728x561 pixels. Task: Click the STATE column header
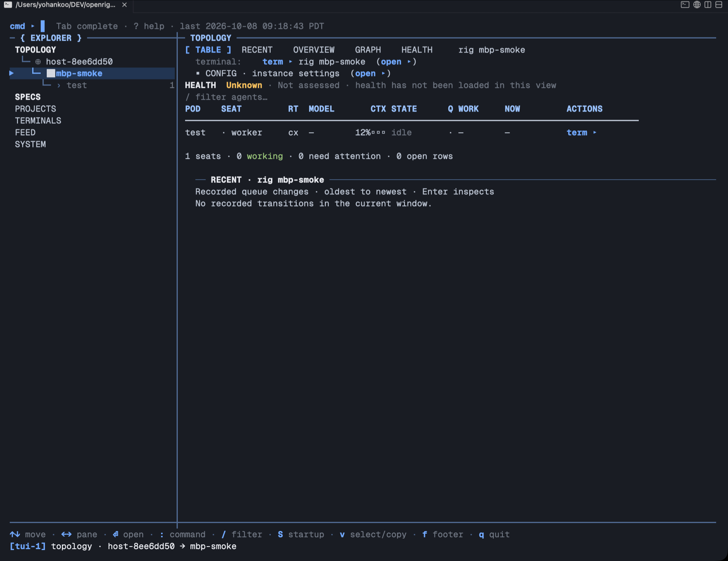(404, 109)
